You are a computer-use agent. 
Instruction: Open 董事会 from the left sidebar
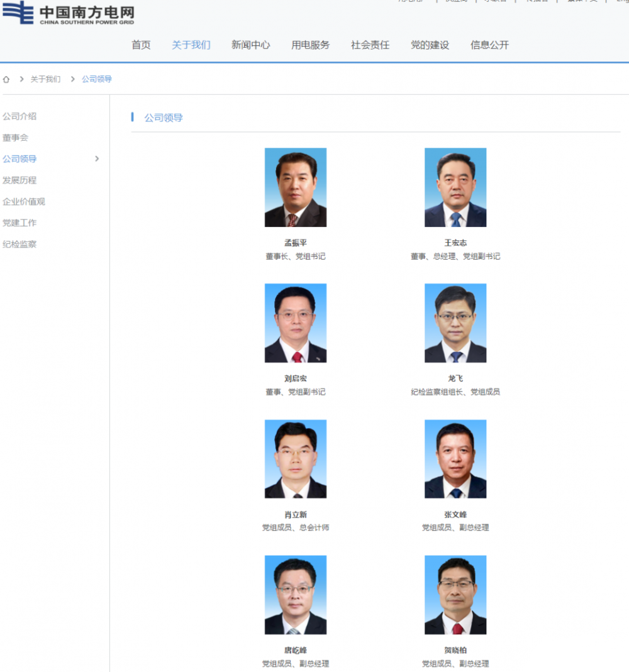15,138
